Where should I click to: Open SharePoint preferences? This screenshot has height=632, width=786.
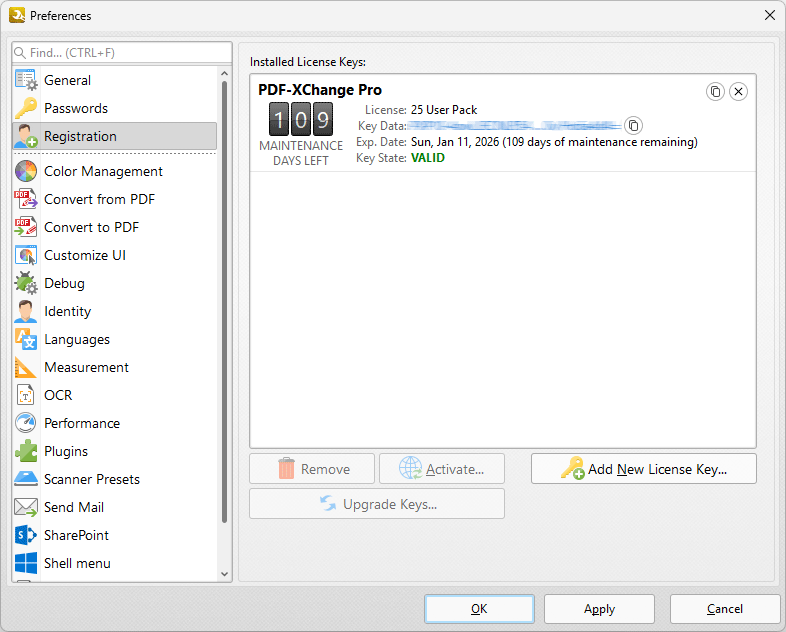(115, 535)
